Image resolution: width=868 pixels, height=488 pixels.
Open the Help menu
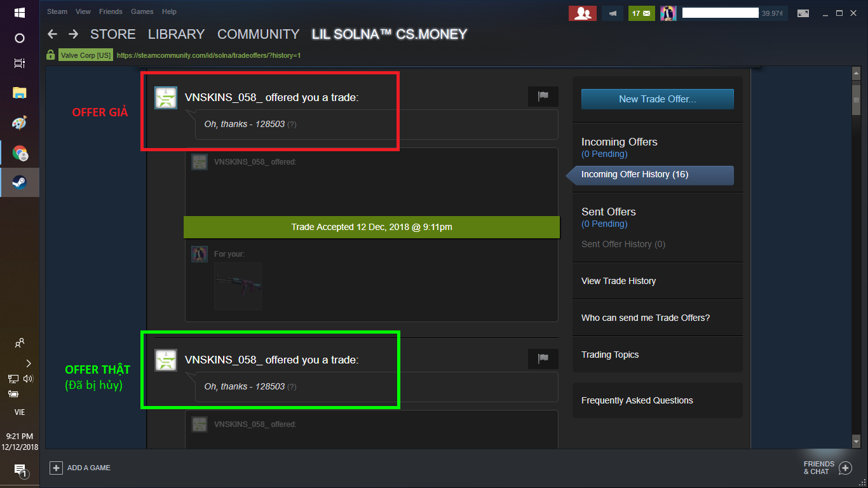tap(169, 11)
